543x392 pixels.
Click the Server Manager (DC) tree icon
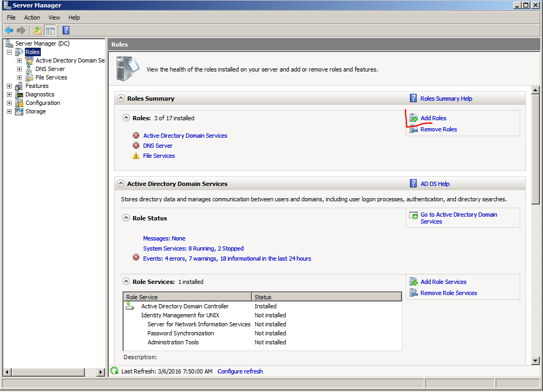[9, 43]
